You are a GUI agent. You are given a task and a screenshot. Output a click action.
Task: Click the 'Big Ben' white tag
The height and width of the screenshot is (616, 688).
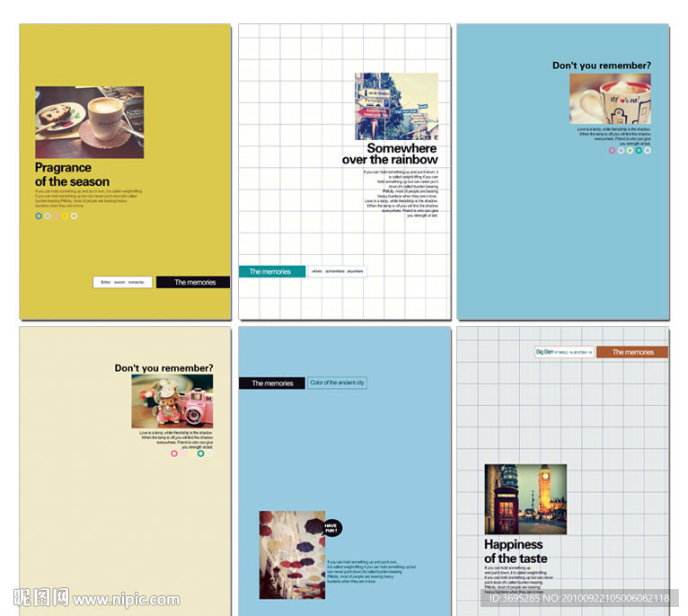point(564,352)
